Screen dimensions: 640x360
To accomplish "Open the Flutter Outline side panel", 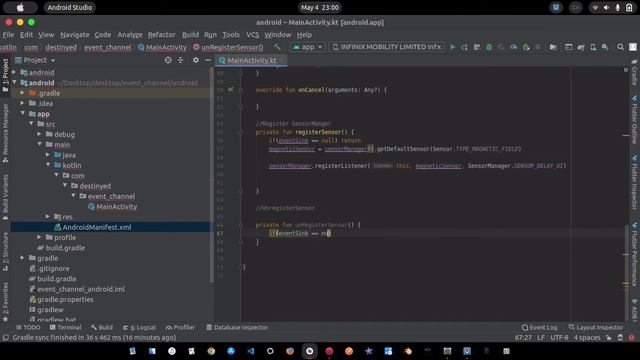I will [634, 120].
